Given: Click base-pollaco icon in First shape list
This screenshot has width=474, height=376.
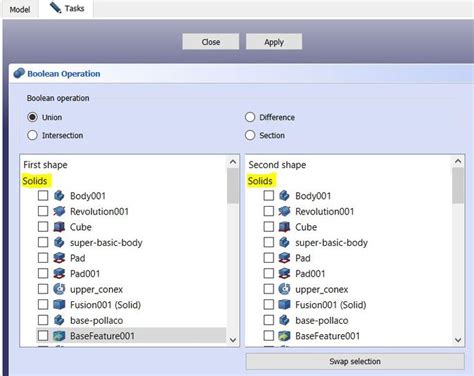Looking at the screenshot, I should [x=59, y=320].
